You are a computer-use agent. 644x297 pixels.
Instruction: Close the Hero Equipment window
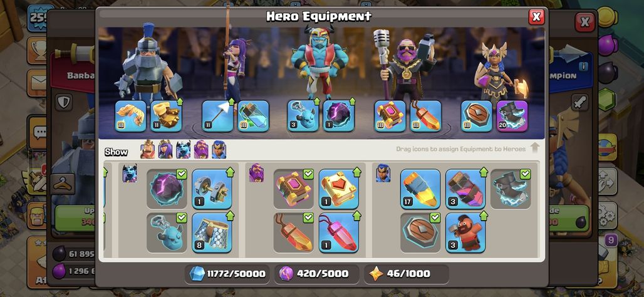tap(536, 16)
